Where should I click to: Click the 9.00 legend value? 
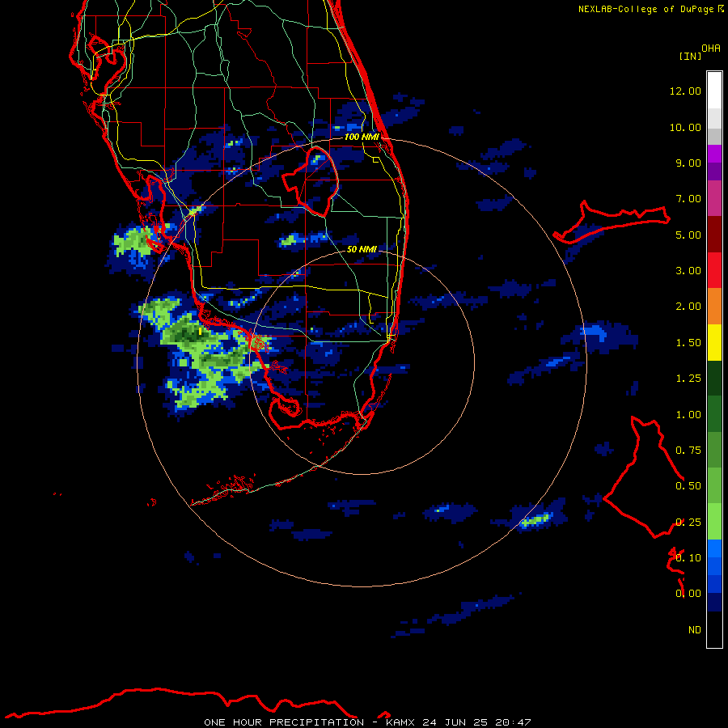coord(688,163)
